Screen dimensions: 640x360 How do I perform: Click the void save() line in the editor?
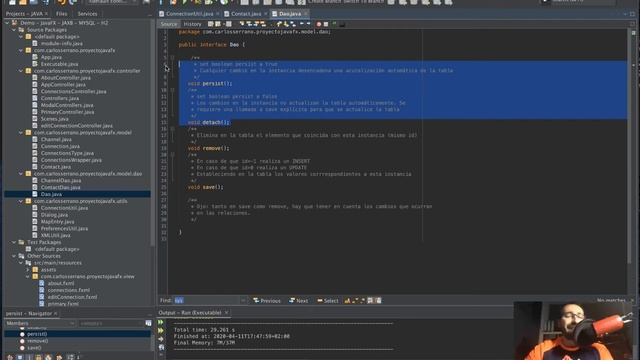(x=205, y=187)
